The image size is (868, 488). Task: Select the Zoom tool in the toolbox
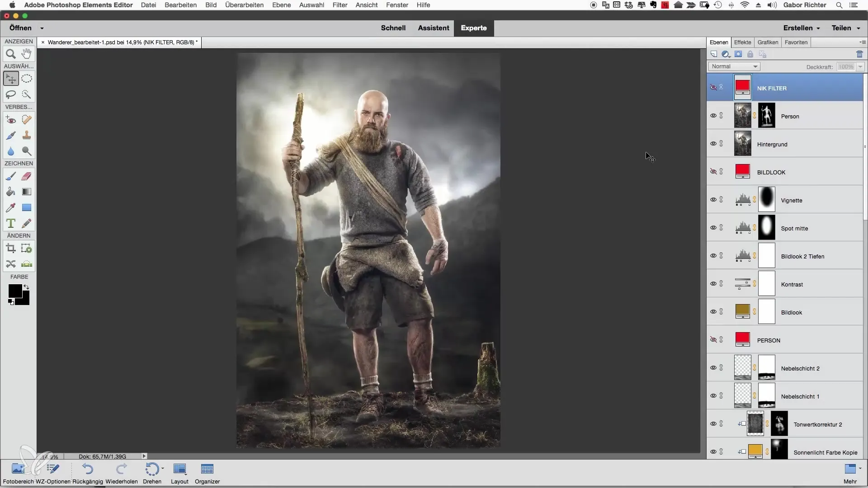pyautogui.click(x=11, y=54)
